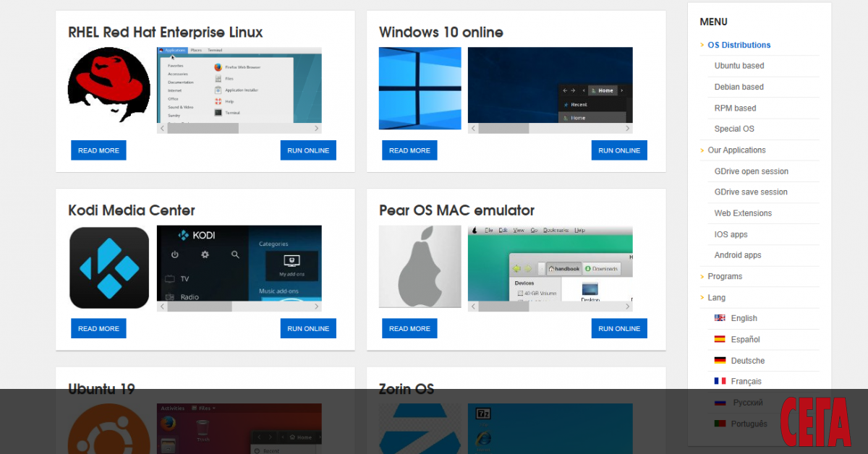Expand the OS Distributions menu section
This screenshot has height=454, width=868.
pos(739,45)
